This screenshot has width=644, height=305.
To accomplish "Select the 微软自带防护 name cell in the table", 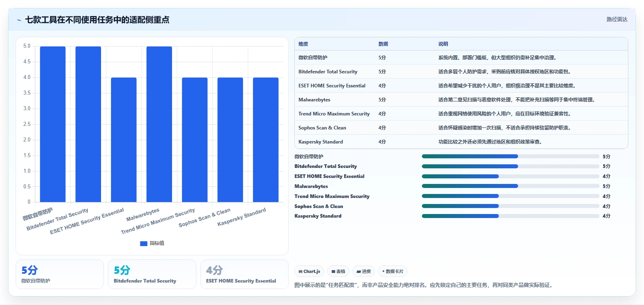I will tap(313, 58).
